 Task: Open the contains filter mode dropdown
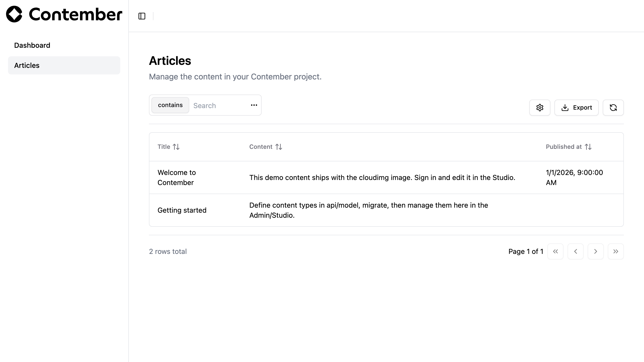(x=170, y=105)
